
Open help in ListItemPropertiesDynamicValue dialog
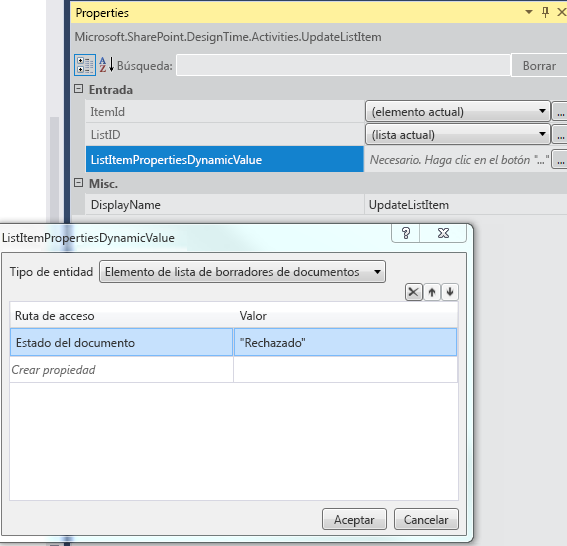[x=406, y=233]
